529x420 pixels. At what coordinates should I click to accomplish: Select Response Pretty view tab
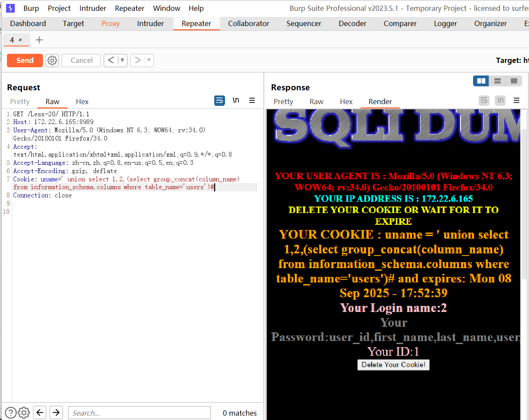[284, 102]
